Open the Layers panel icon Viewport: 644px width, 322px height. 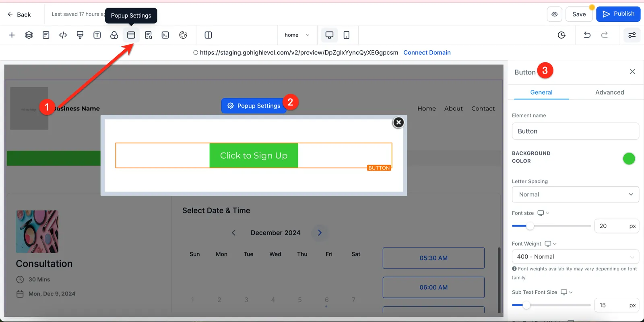pyautogui.click(x=29, y=35)
